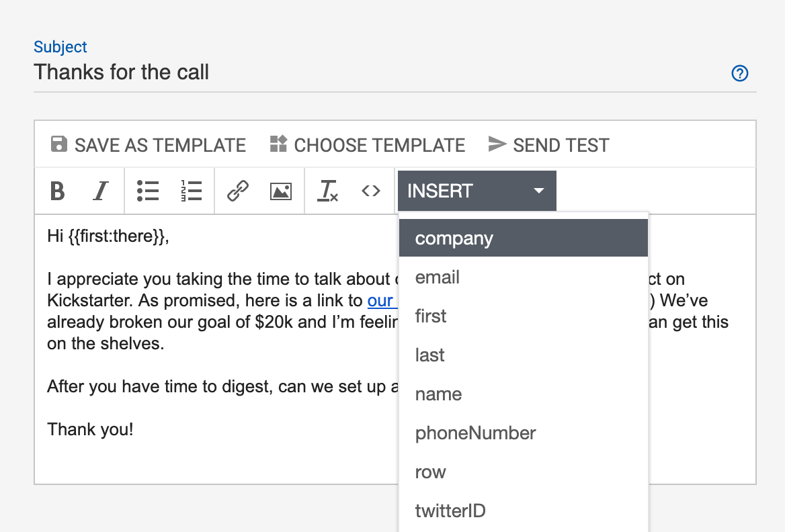Select the company merge field
The image size is (785, 532).
[x=454, y=238]
